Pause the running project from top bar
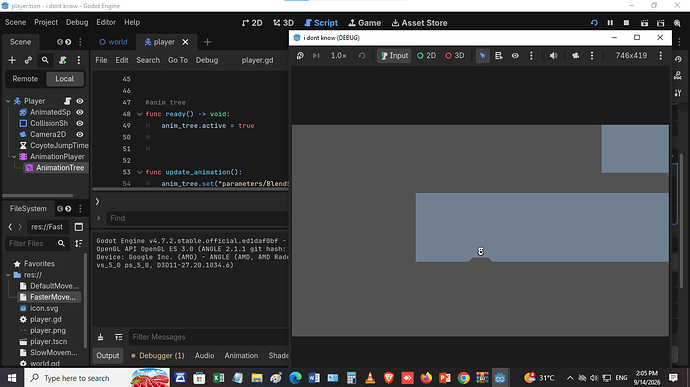This screenshot has width=690, height=387. coord(610,23)
